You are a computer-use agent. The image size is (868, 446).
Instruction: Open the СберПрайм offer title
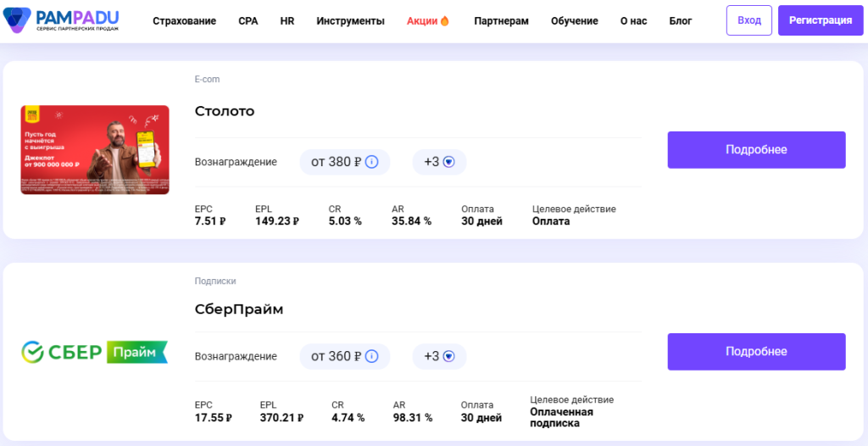tap(238, 309)
